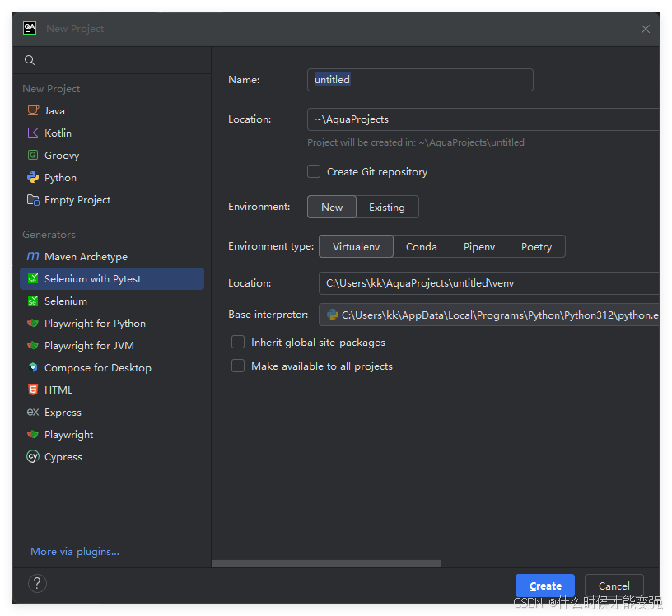Select Compose for Desktop generator
Image resolution: width=672 pixels, height=616 pixels.
[112, 368]
